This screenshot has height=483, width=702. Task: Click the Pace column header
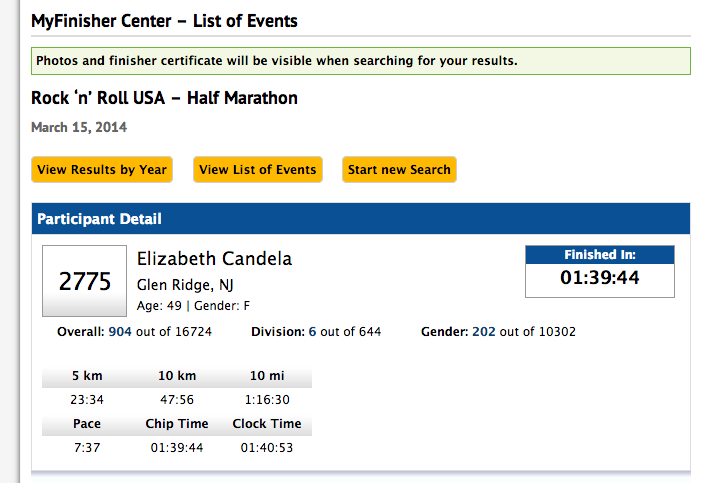click(x=87, y=423)
